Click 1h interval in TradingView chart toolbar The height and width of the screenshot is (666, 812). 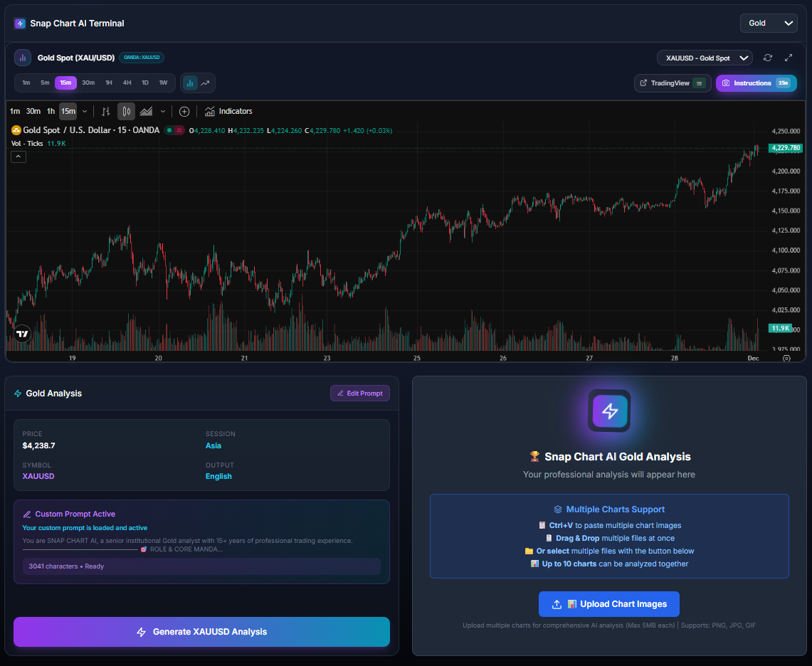point(51,111)
